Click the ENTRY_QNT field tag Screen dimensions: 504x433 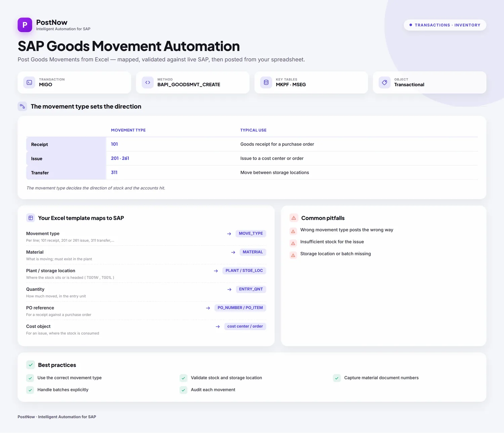251,289
